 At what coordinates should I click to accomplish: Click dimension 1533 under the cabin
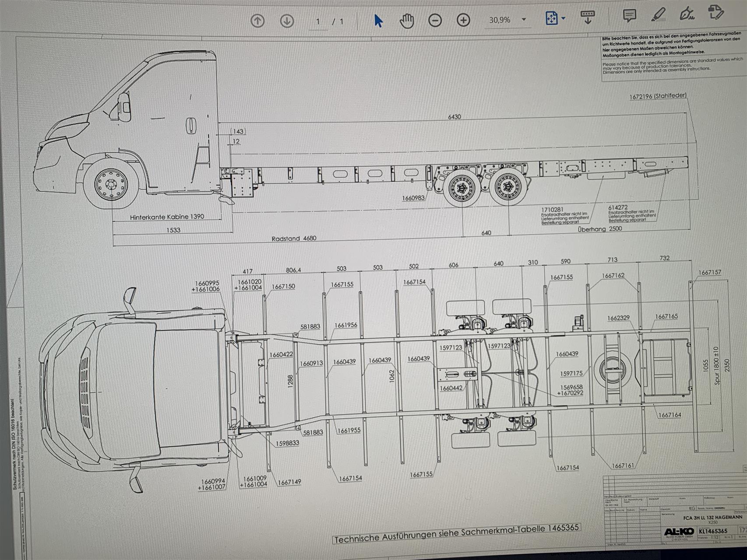pyautogui.click(x=173, y=230)
